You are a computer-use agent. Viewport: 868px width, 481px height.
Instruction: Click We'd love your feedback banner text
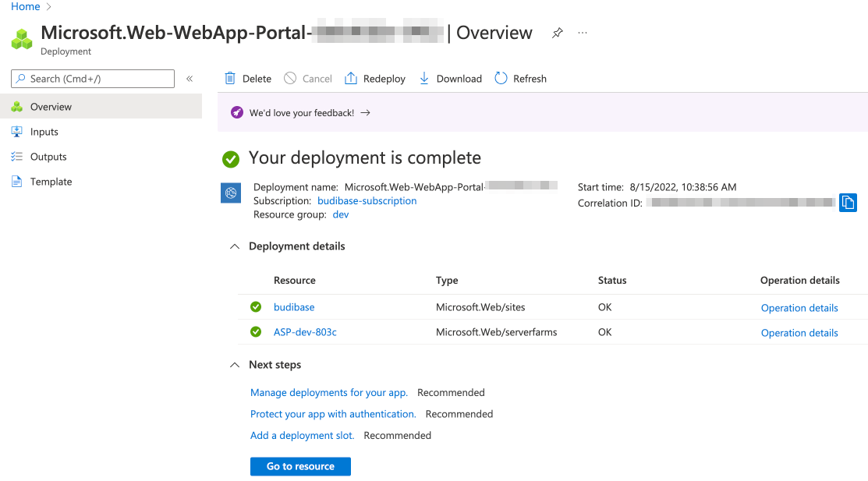302,113
